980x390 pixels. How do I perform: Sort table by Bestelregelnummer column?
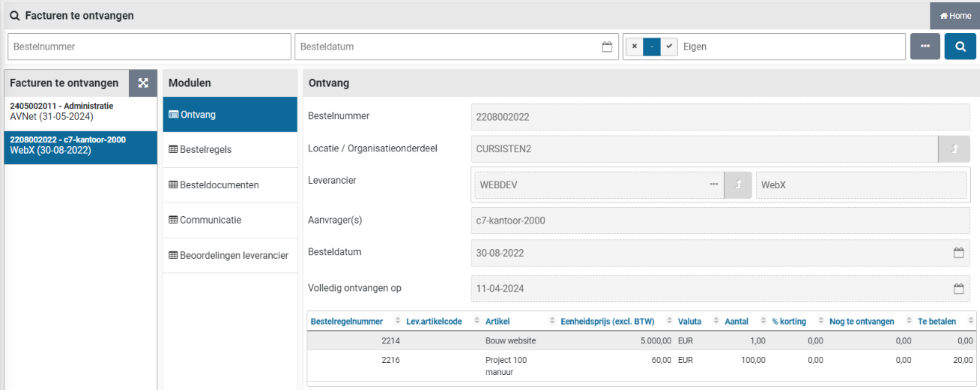(346, 321)
